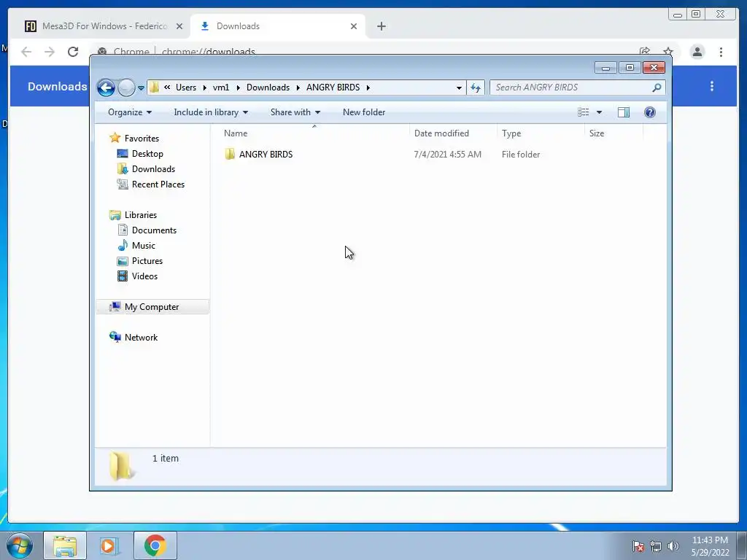Click Chrome's forward arrow
747x560 pixels.
click(50, 52)
